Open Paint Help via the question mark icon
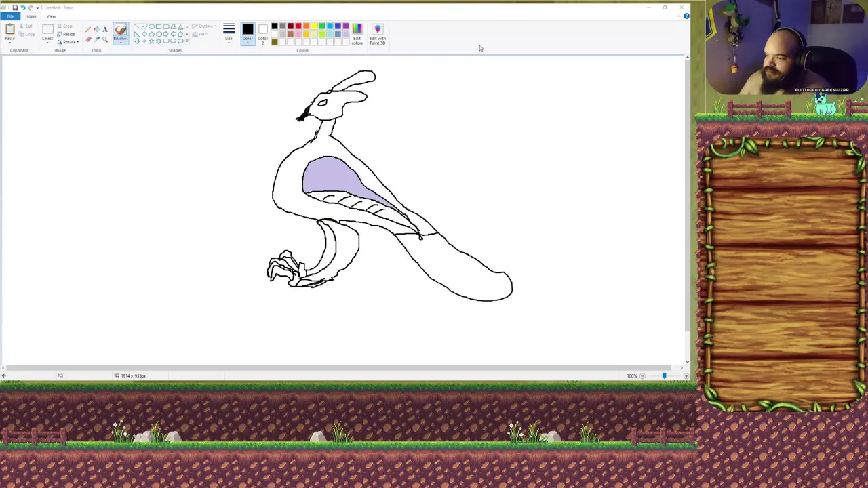The image size is (868, 488). pos(686,16)
